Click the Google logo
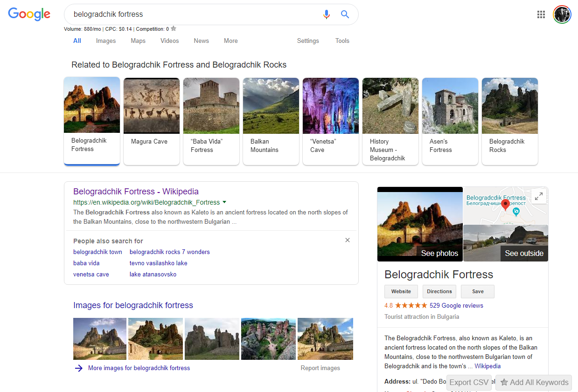The image size is (578, 392). point(29,14)
